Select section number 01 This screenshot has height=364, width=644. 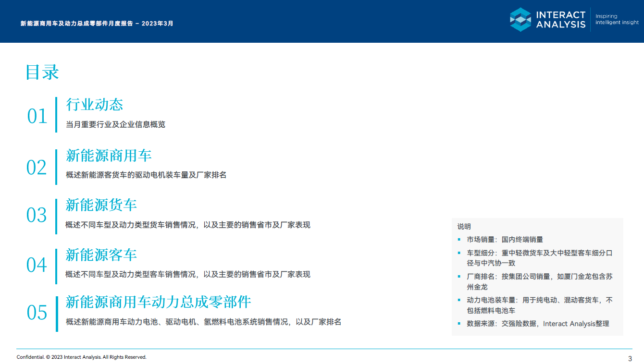36,116
